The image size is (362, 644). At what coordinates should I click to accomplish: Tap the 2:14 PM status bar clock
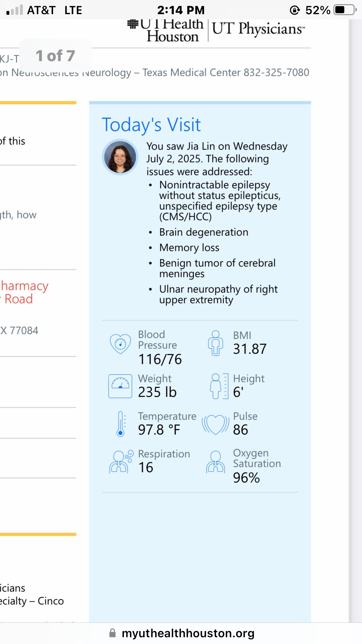(x=181, y=10)
